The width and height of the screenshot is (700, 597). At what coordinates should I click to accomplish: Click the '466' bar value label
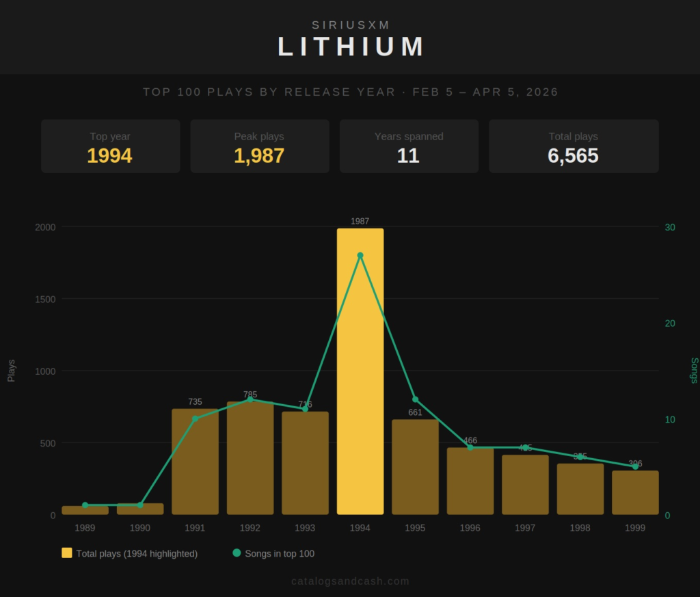[470, 440]
